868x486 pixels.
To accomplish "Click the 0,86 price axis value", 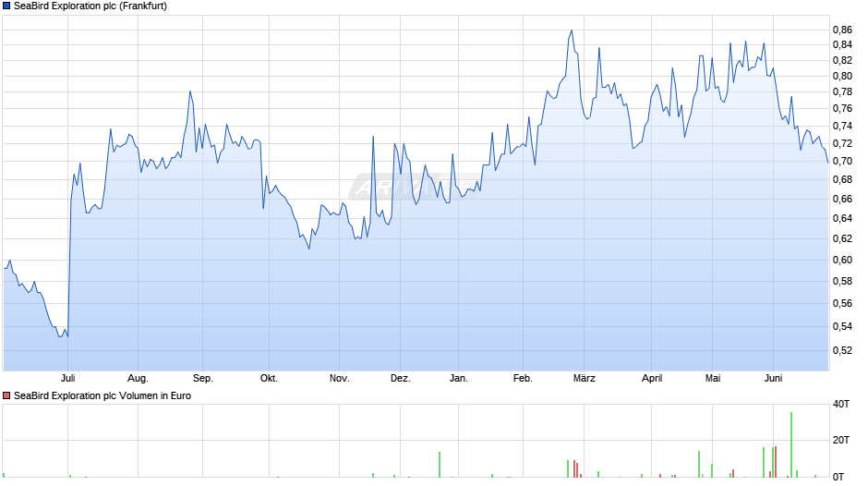I will (842, 30).
